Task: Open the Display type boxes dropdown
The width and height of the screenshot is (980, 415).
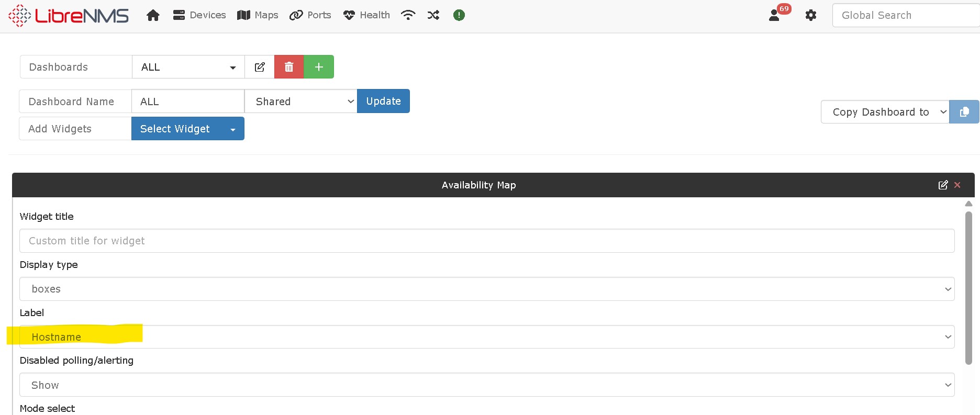Action: coord(487,289)
